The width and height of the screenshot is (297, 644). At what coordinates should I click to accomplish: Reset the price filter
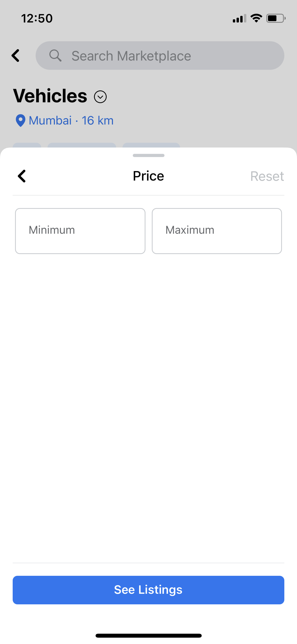[x=267, y=176]
